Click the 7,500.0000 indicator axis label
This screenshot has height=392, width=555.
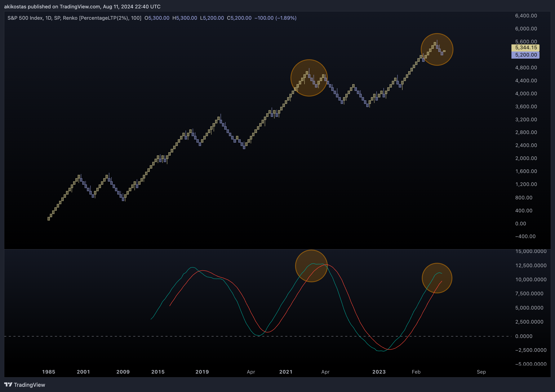(x=529, y=294)
